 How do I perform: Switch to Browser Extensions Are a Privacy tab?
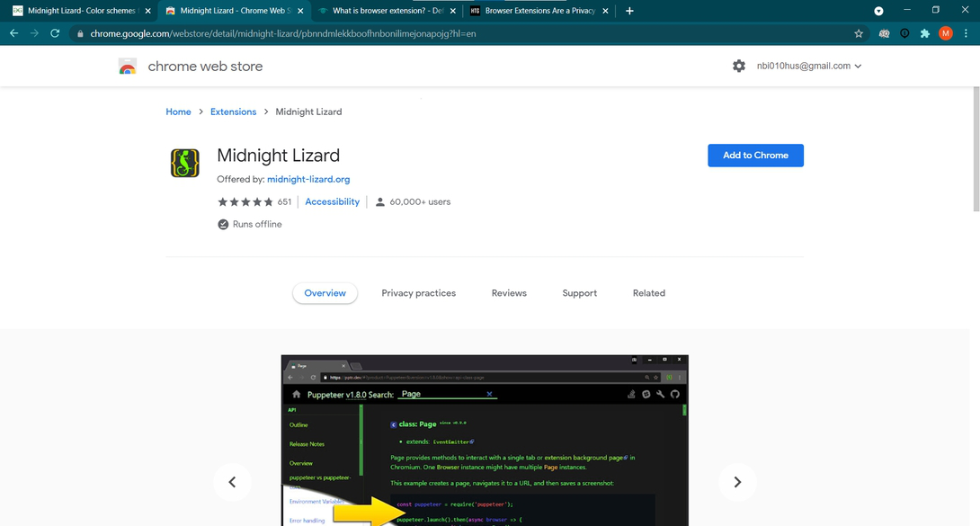click(x=539, y=11)
